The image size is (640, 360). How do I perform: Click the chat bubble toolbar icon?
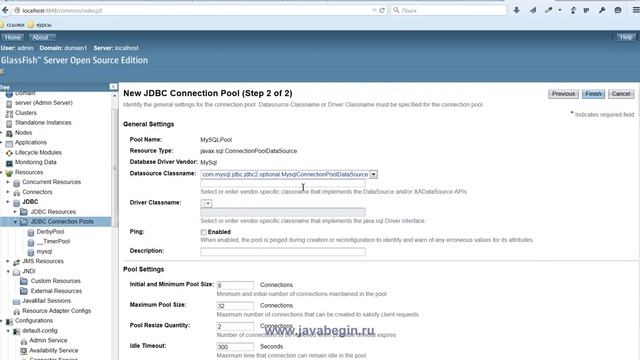[x=618, y=10]
